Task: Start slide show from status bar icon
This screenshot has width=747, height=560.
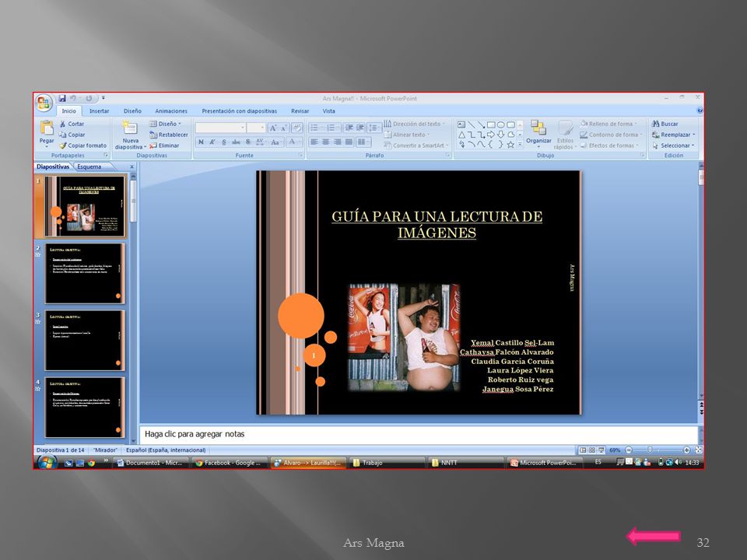Action: (601, 450)
